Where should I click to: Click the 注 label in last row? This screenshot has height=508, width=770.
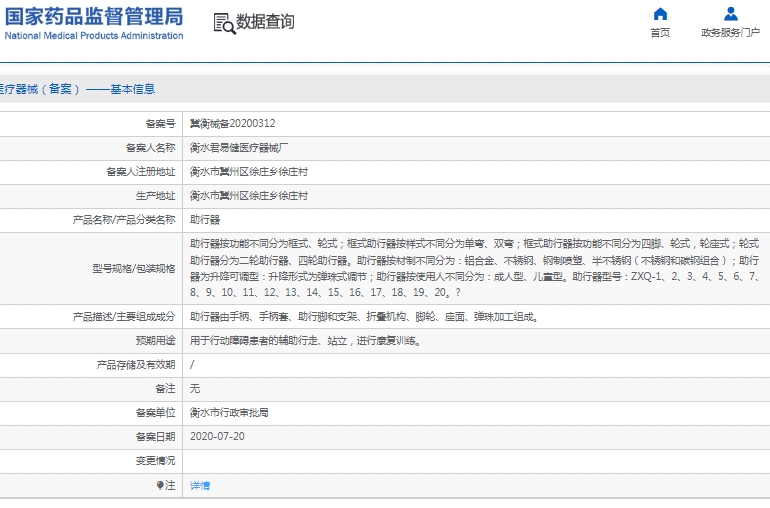170,485
